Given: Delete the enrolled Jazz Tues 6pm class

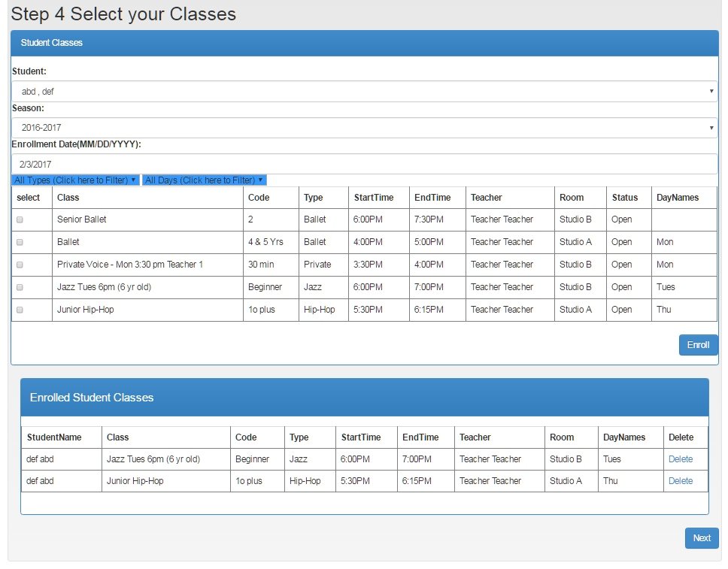Looking at the screenshot, I should click(x=681, y=459).
